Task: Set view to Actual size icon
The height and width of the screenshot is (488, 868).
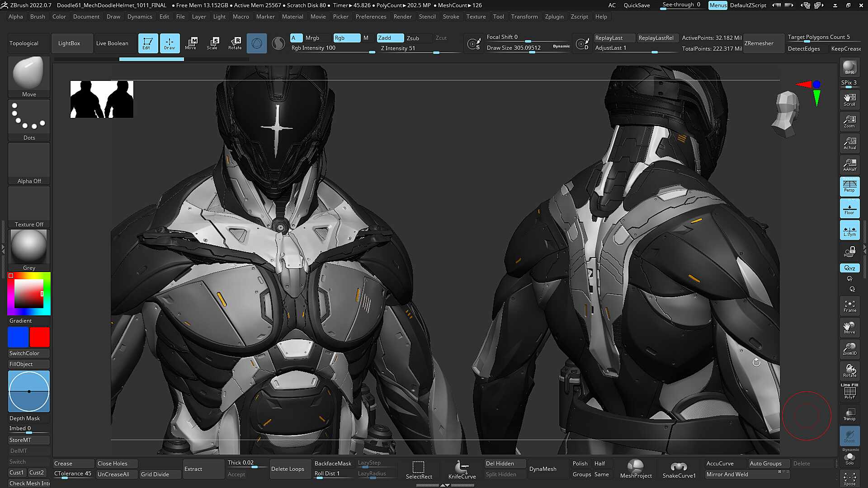Action: click(x=849, y=143)
